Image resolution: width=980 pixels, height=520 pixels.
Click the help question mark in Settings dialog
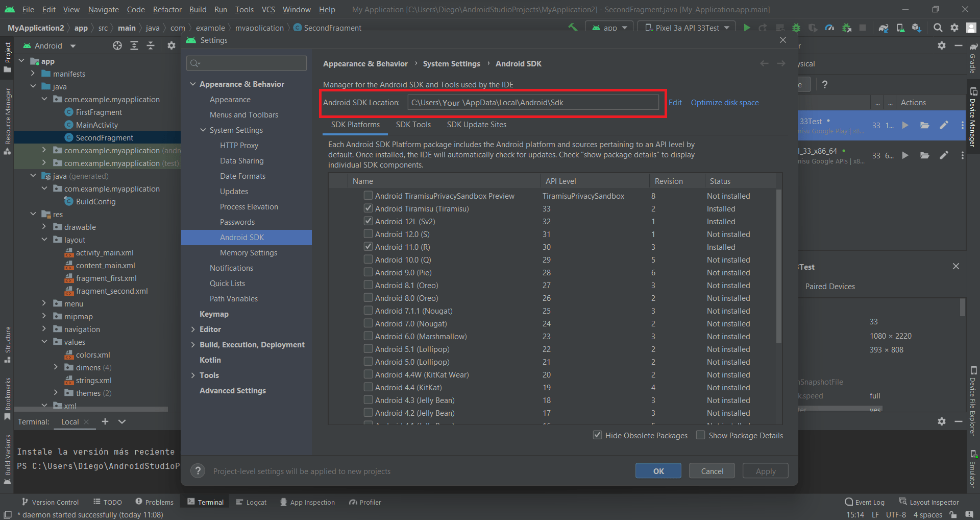[x=198, y=471]
